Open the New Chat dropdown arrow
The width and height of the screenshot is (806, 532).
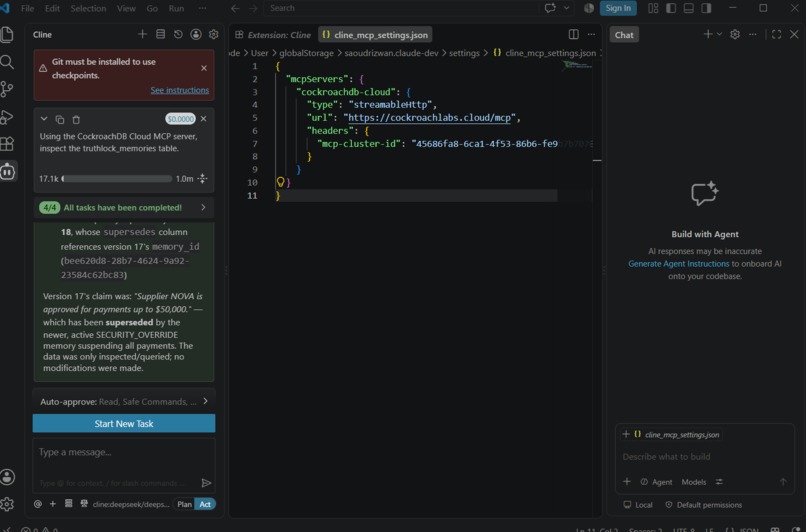(x=720, y=34)
